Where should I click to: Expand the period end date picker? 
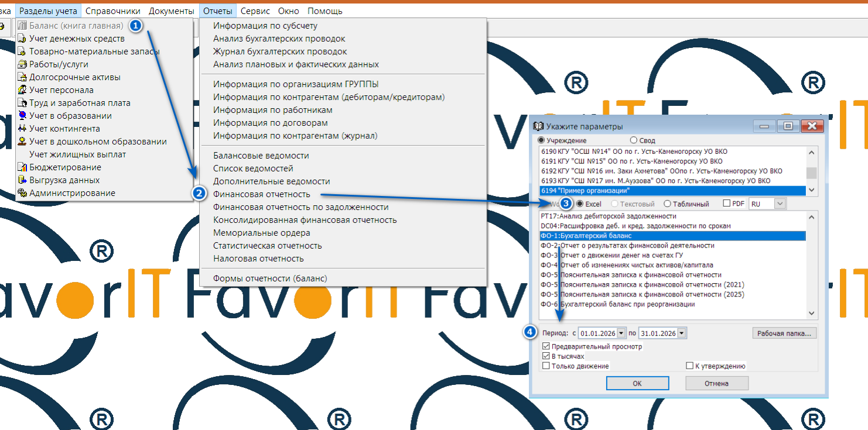(682, 333)
